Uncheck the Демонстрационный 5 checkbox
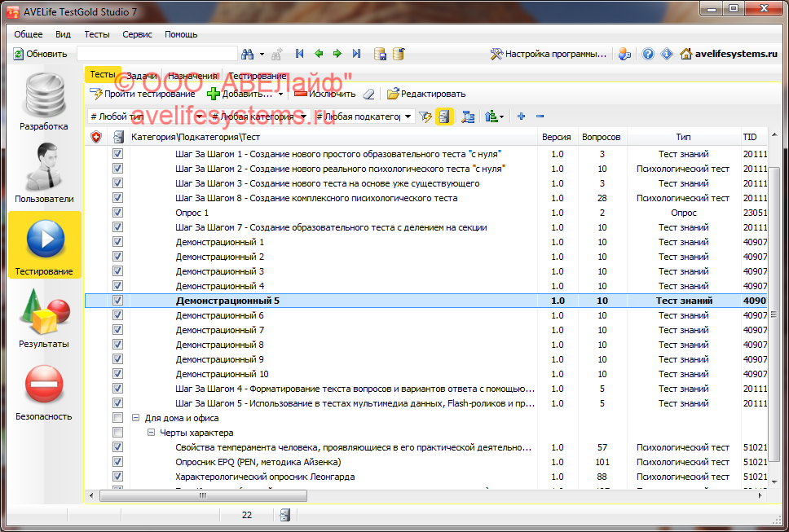The image size is (789, 532). point(117,301)
